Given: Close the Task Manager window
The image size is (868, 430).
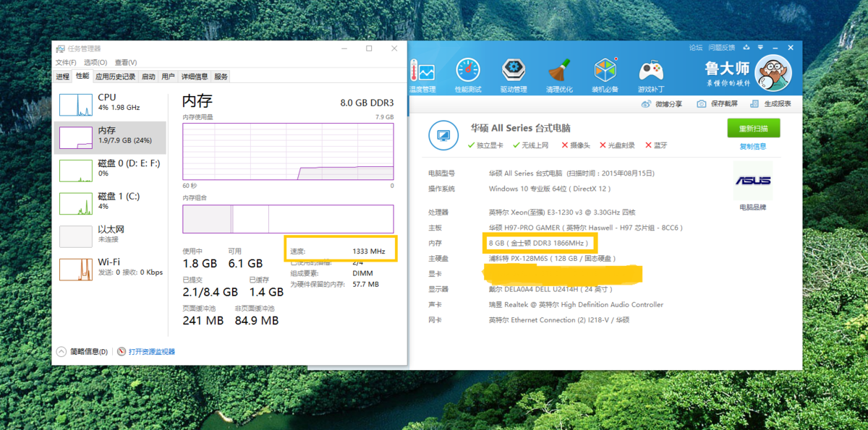Looking at the screenshot, I should pos(394,48).
